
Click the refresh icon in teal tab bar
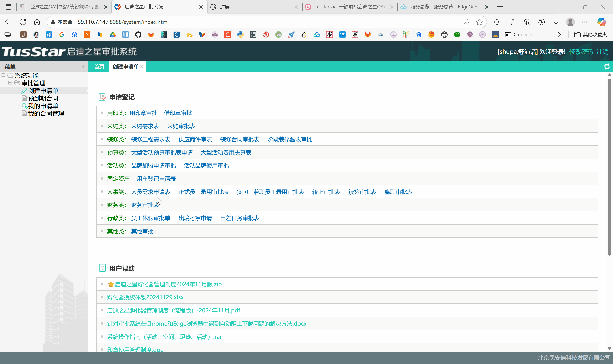pos(607,67)
